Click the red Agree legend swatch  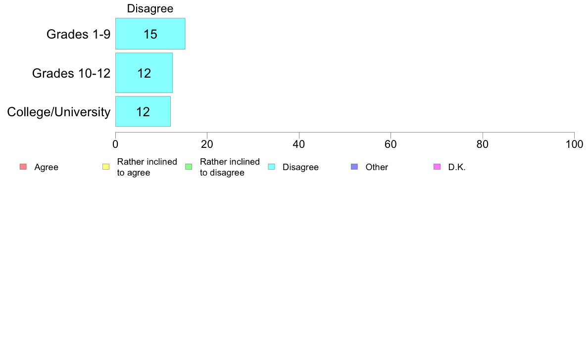23,167
